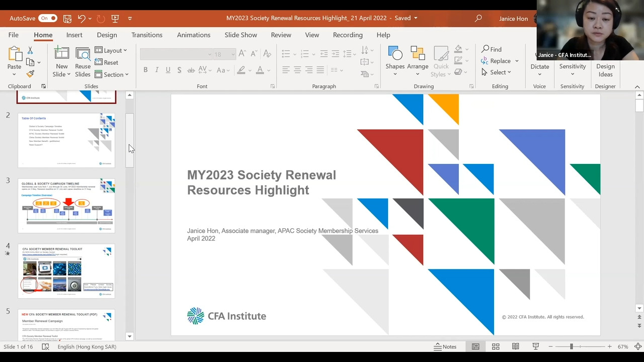Viewport: 644px width, 362px height.
Task: Click the Paste clipboard icon
Action: pos(14,54)
